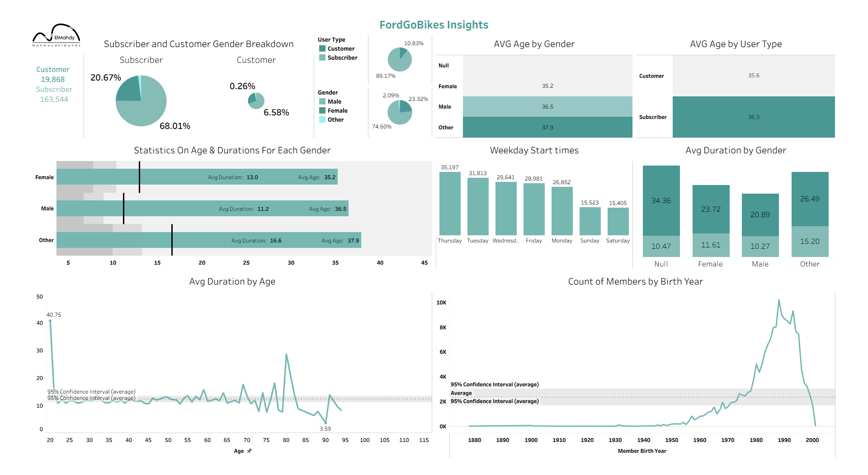
Task: Click the Count of Members by Birth Year title
Action: (x=635, y=281)
